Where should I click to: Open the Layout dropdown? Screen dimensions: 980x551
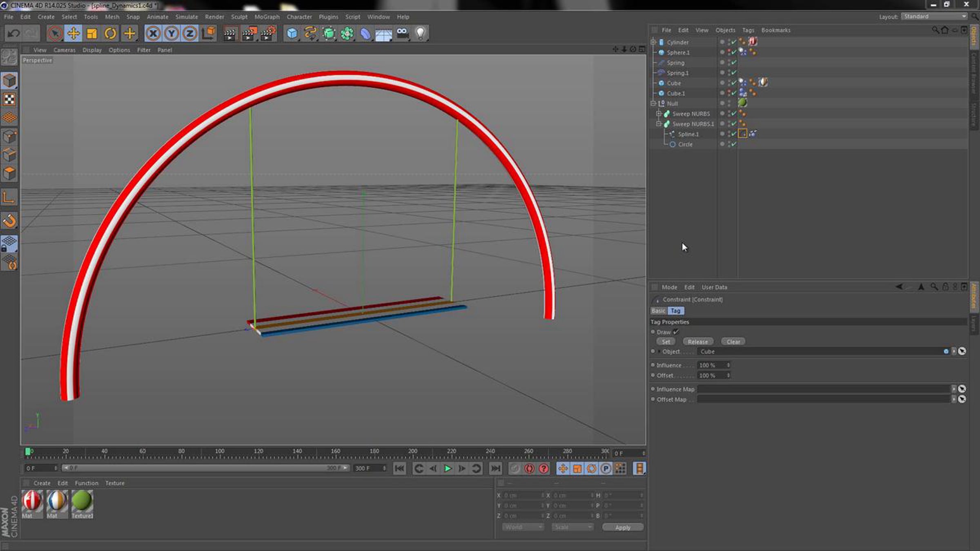coord(935,16)
